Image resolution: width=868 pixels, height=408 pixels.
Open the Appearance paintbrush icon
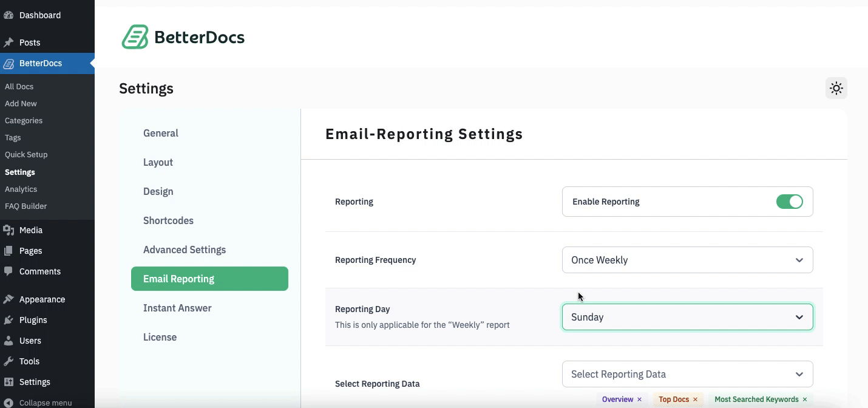point(8,299)
